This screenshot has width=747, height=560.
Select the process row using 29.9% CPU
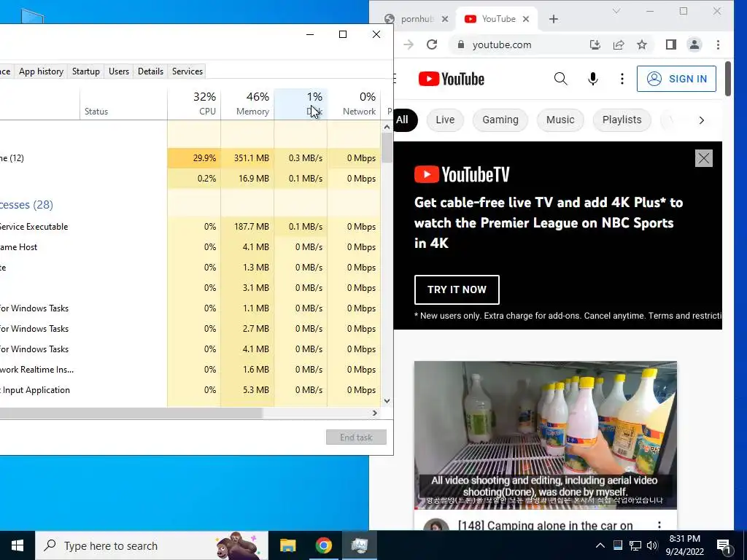[190, 158]
